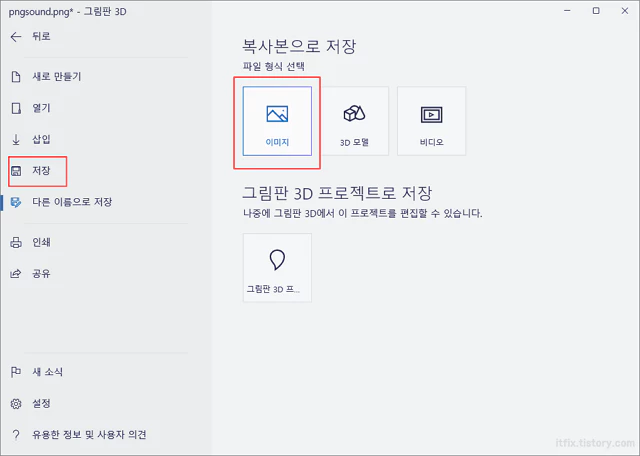Open the 새로 만들기 menu entry
Screen dimensions: 640x456
(x=57, y=76)
